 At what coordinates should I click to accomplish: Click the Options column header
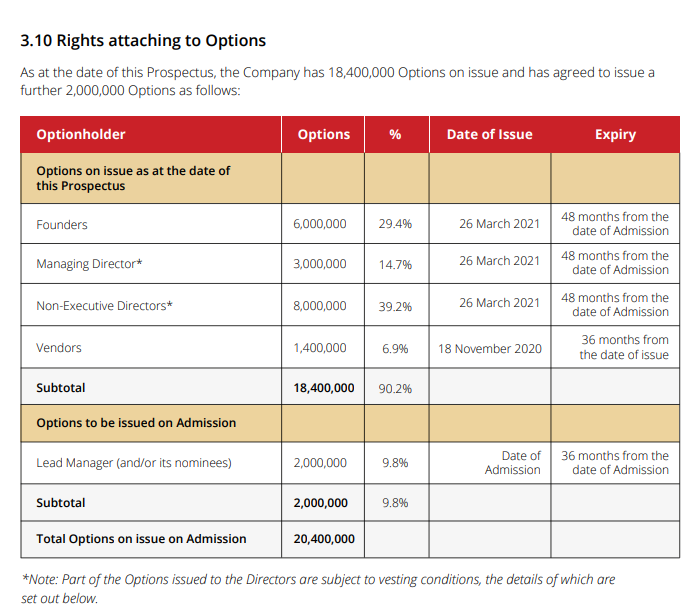[x=324, y=134]
